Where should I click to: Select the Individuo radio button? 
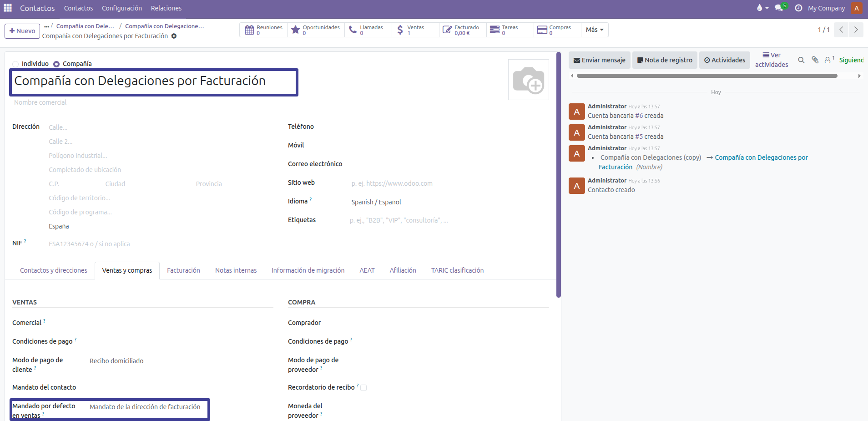click(16, 64)
